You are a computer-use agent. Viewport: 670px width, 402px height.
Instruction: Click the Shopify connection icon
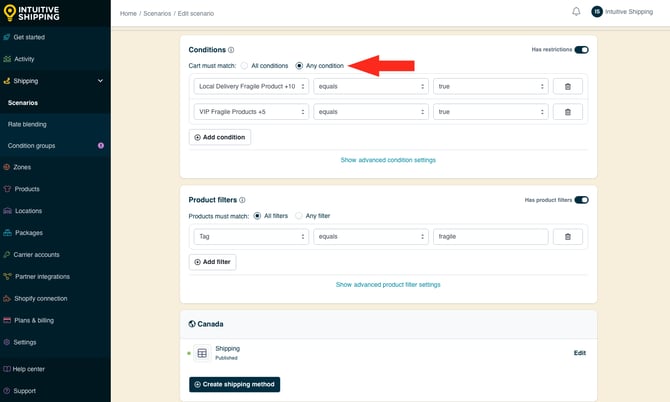(7, 298)
